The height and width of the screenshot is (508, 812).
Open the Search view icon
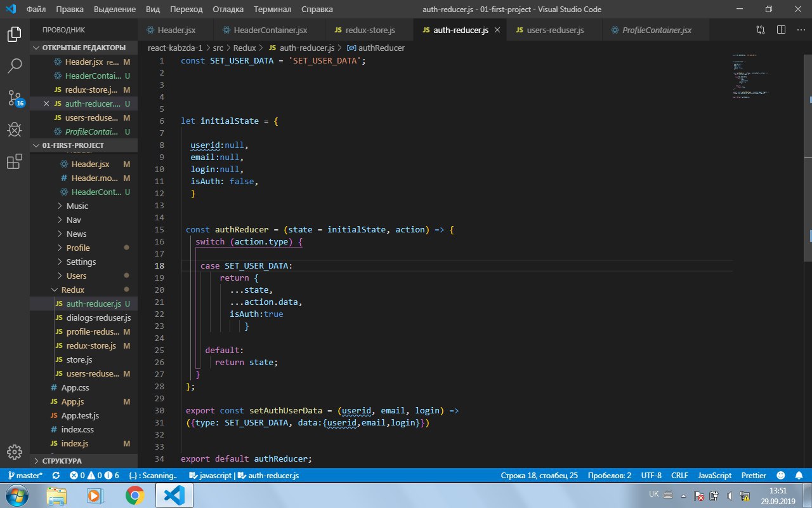(x=14, y=65)
